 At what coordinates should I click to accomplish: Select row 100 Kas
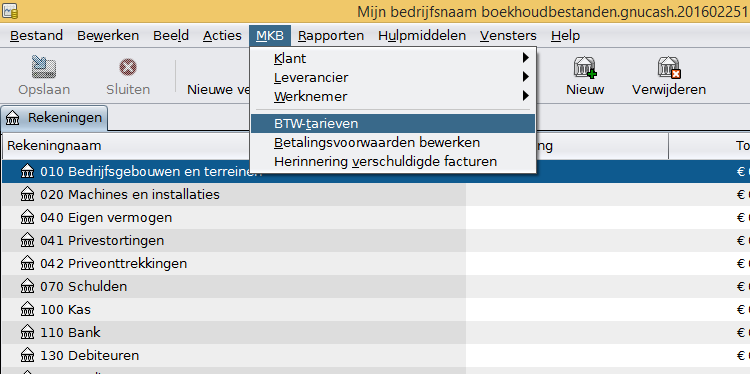(x=375, y=309)
